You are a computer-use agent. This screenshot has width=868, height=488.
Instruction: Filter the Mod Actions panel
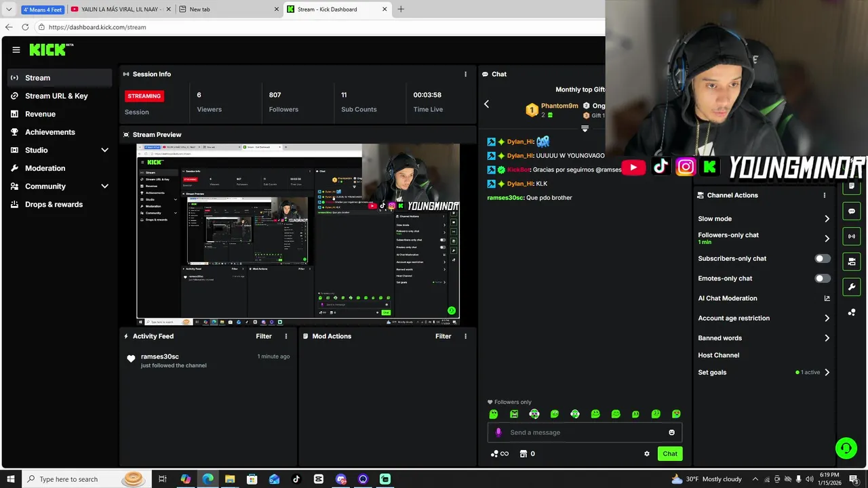[443, 336]
